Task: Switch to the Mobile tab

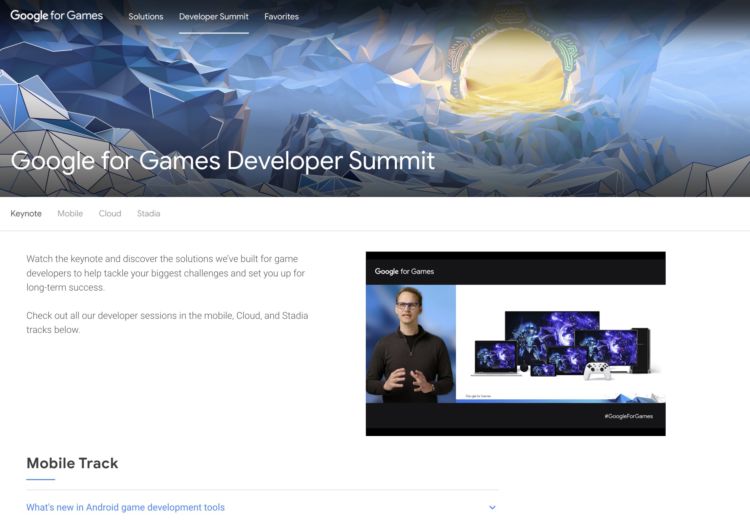Action: click(x=70, y=213)
